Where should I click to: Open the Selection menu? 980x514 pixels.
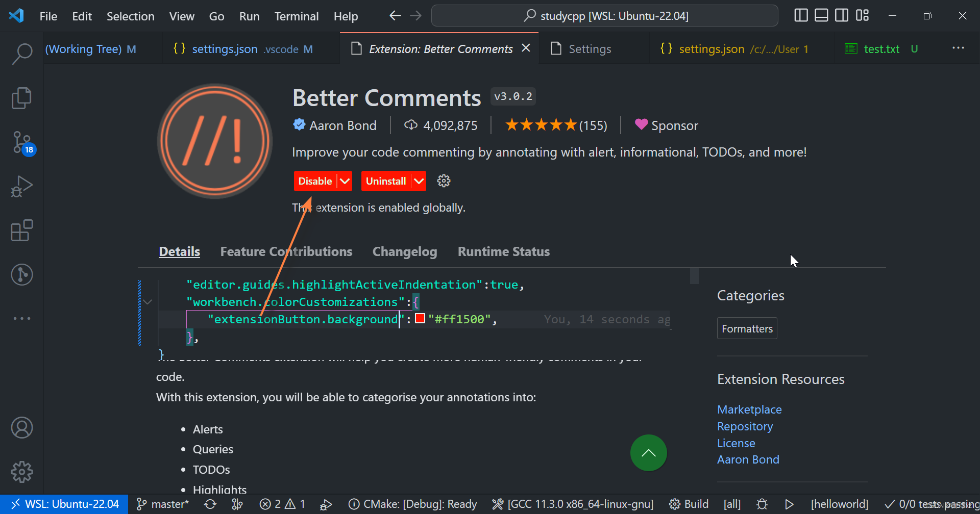tap(130, 16)
